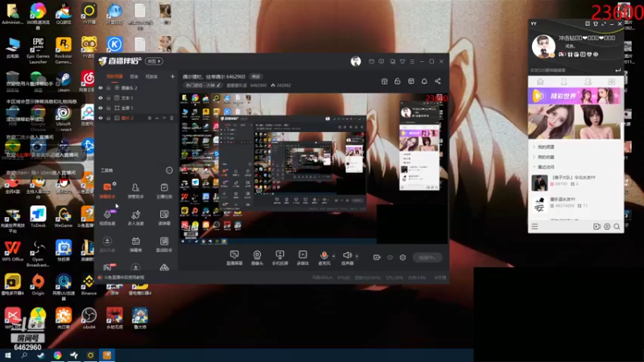Select the orange highlighted scene tab
This screenshot has height=362, width=644.
(114, 76)
